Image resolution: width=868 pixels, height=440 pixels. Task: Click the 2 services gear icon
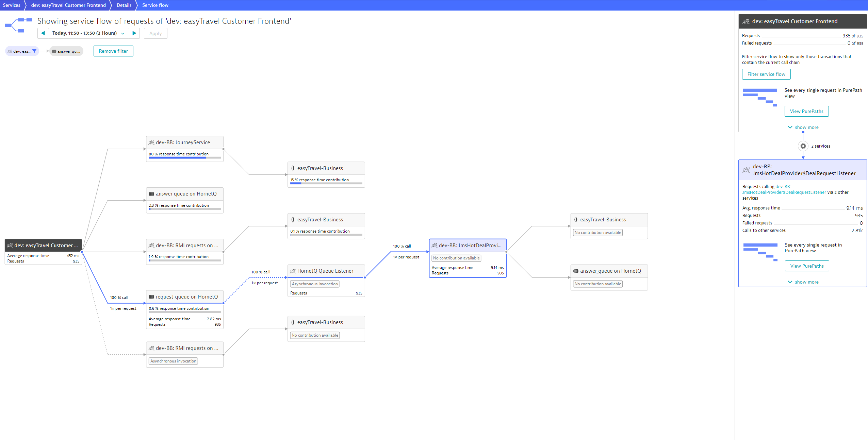click(803, 146)
